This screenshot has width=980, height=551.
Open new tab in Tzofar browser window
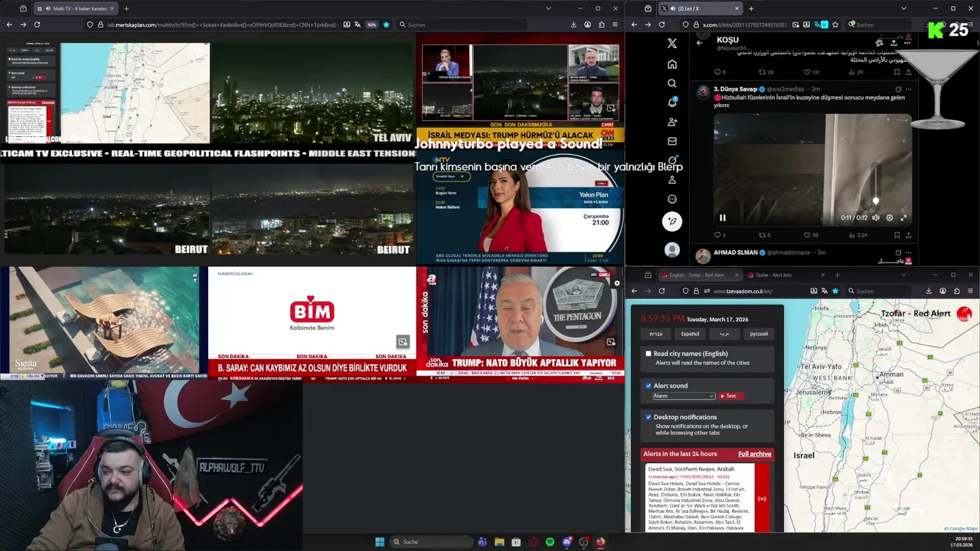[x=837, y=275]
